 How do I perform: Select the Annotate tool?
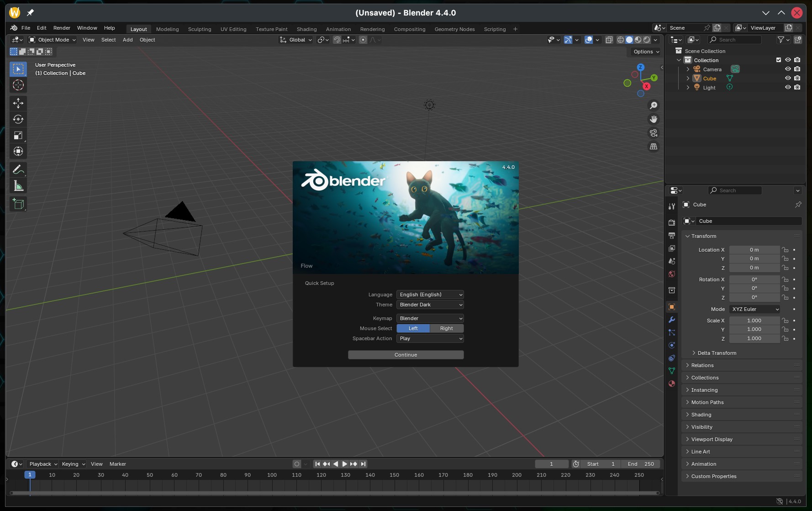[x=18, y=170]
